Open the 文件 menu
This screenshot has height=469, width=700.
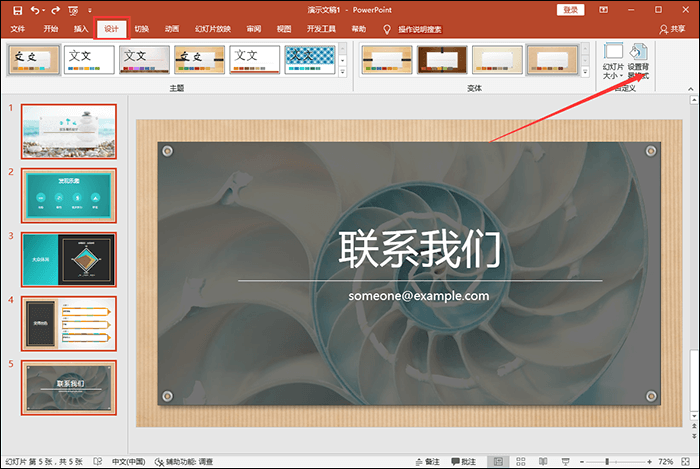coord(17,29)
